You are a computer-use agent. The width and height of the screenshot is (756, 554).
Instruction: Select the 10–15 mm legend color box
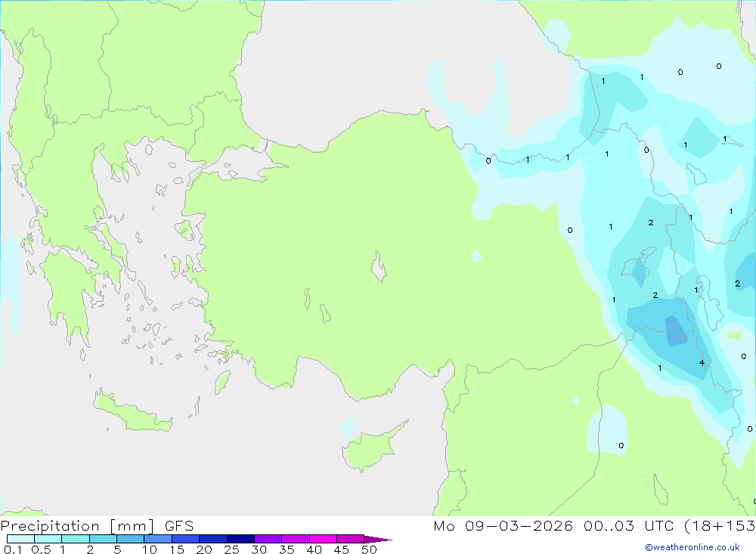pyautogui.click(x=158, y=539)
